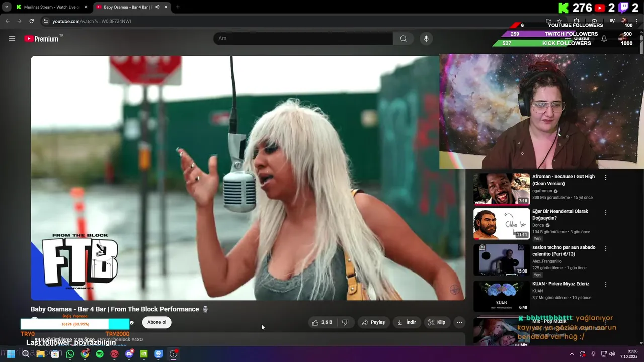View site information icon in address bar
Screen dimensions: 644x362
click(x=46, y=21)
